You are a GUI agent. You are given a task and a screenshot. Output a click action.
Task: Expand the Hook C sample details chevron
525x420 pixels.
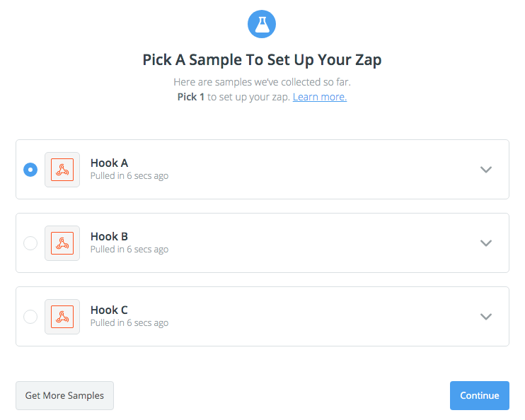tap(485, 317)
